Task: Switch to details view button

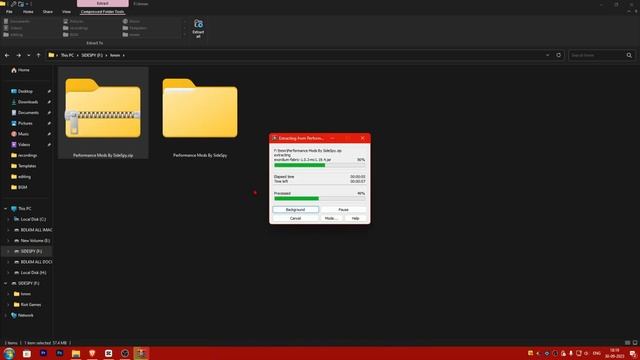Action: click(x=627, y=343)
